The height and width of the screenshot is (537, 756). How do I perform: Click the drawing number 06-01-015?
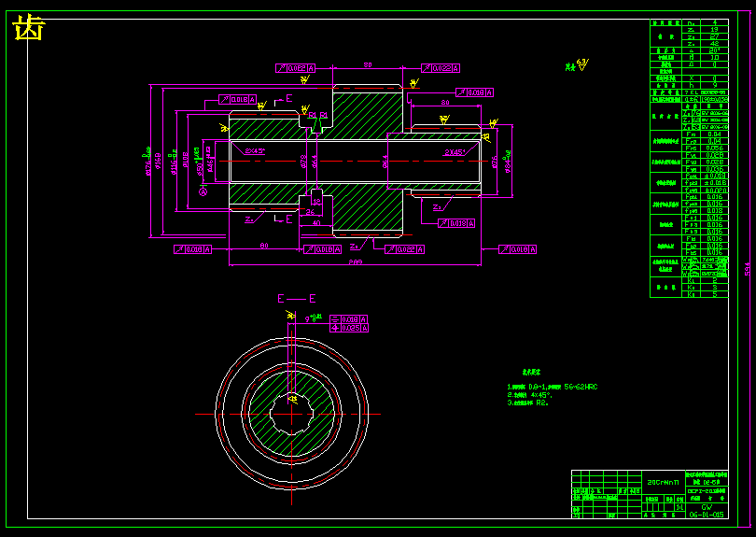[707, 515]
